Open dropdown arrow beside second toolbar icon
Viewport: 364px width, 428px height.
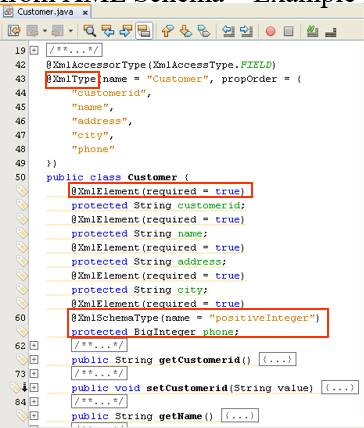45,31
